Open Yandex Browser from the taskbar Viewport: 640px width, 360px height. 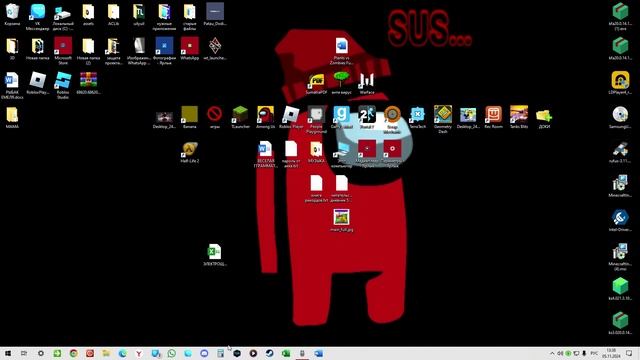(139, 353)
